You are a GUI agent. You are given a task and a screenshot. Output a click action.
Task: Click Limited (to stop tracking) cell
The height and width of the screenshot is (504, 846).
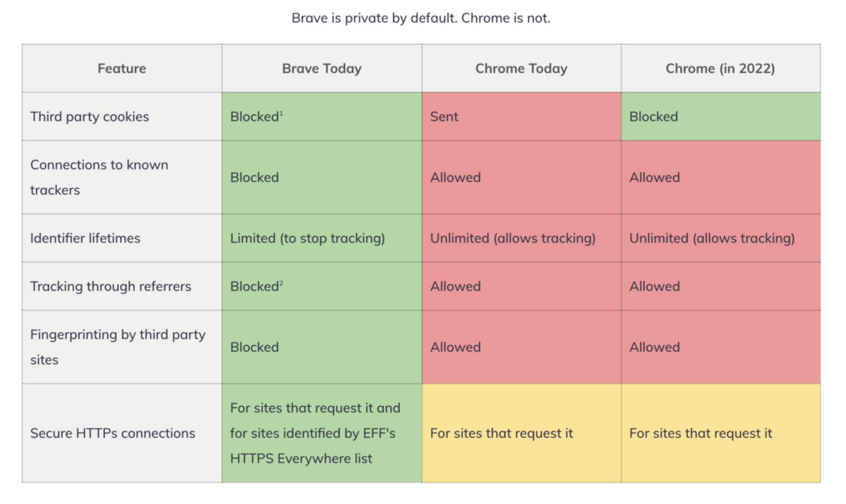click(x=307, y=238)
